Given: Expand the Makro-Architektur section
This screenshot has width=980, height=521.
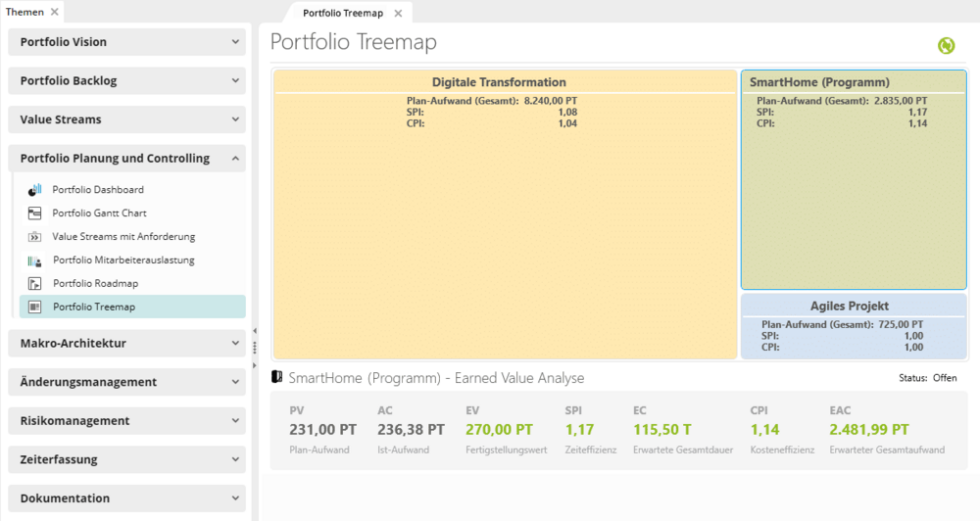Looking at the screenshot, I should [235, 343].
